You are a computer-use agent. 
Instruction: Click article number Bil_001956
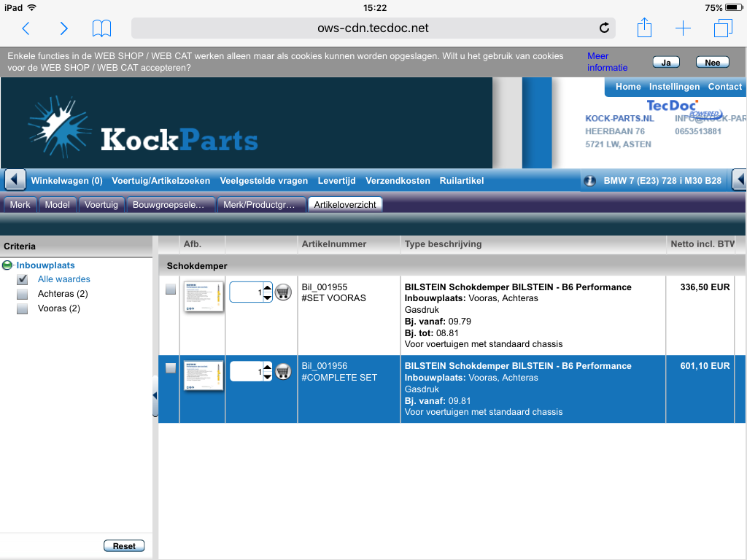pyautogui.click(x=325, y=366)
